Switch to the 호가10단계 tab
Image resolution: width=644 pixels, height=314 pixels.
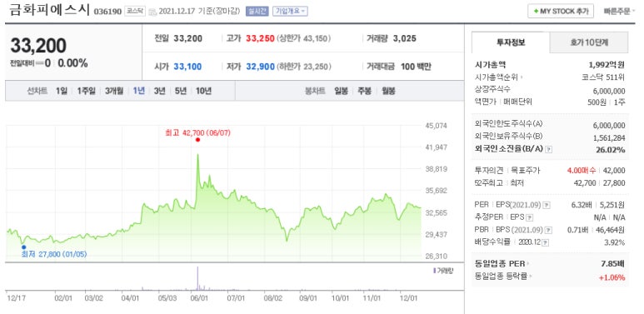click(x=588, y=42)
